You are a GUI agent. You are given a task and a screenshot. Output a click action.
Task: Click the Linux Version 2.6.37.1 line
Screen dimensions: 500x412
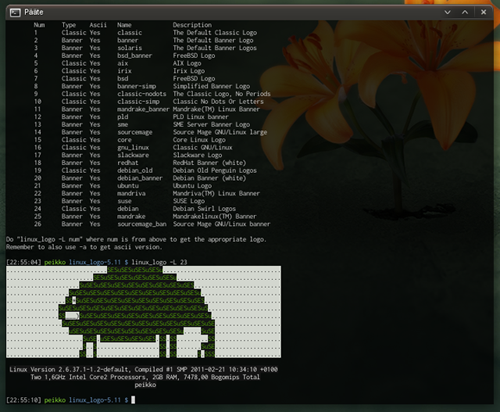click(143, 370)
